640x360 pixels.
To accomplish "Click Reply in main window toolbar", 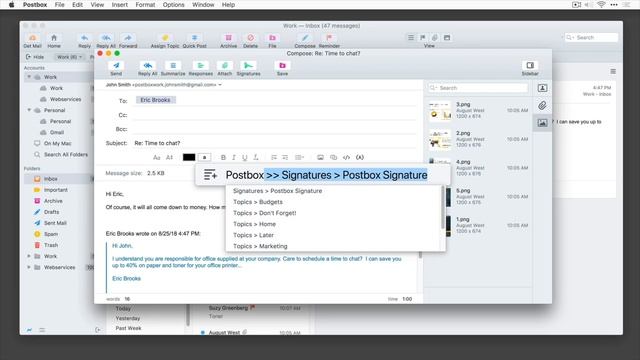I will (84, 41).
